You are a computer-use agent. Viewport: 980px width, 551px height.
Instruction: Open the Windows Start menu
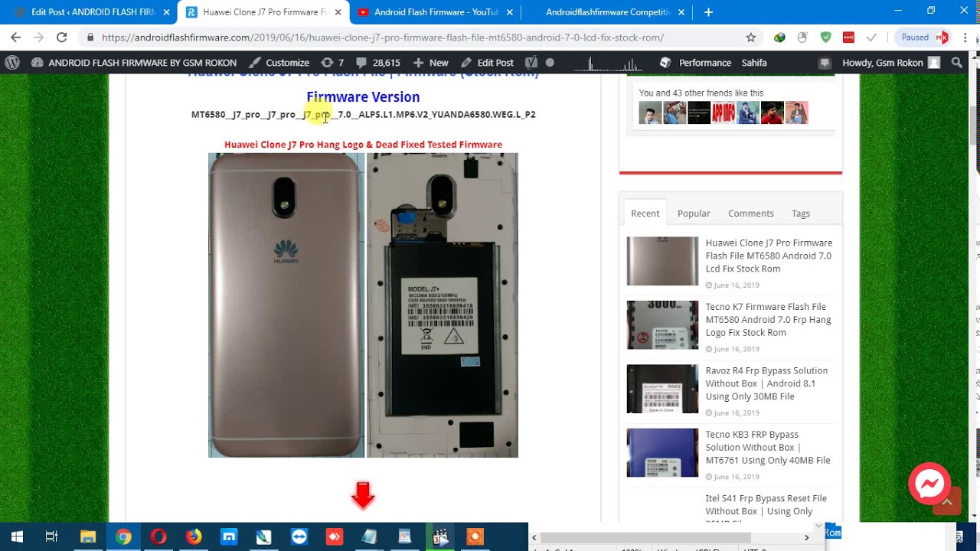point(17,537)
